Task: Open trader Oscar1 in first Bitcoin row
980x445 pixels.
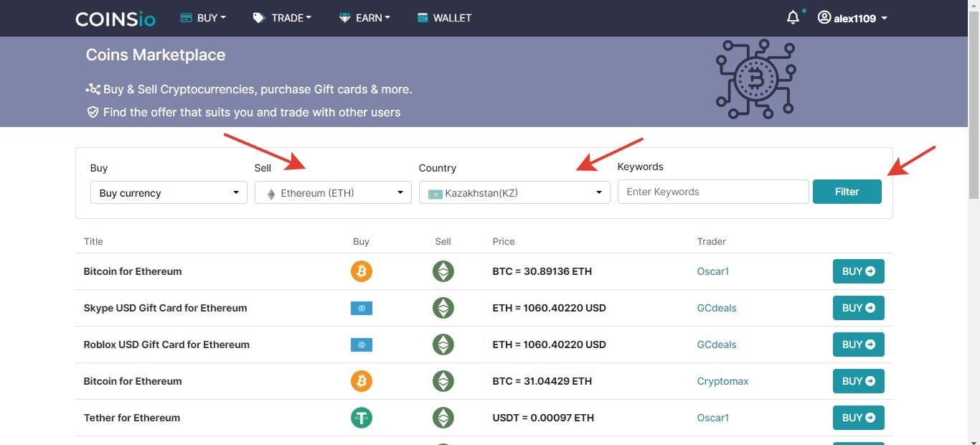Action: point(713,271)
